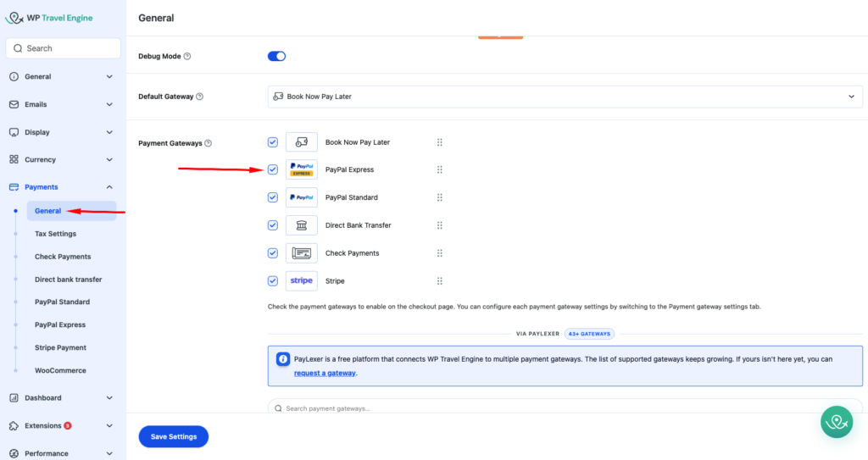Click the Search payment gateways field
The width and height of the screenshot is (868, 460).
coord(565,408)
